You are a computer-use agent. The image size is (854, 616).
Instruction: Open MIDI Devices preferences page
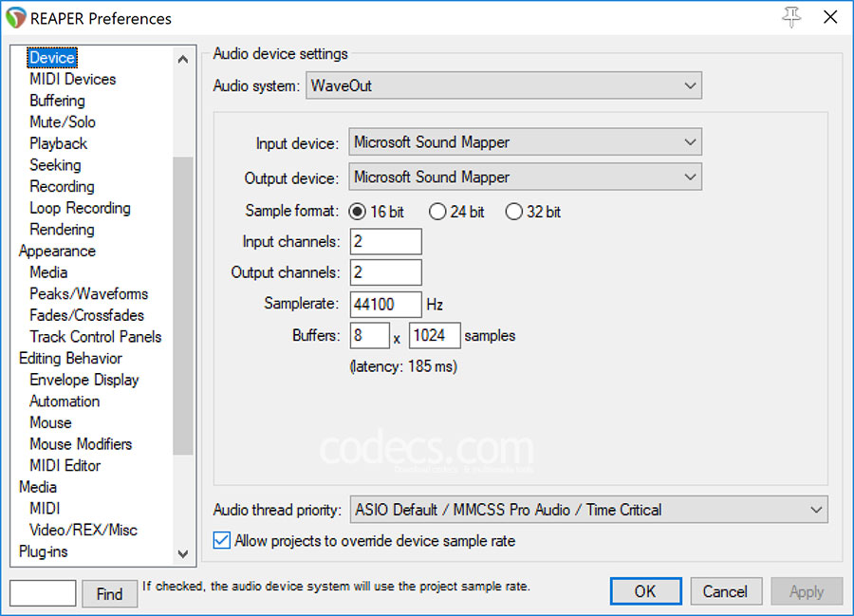72,80
